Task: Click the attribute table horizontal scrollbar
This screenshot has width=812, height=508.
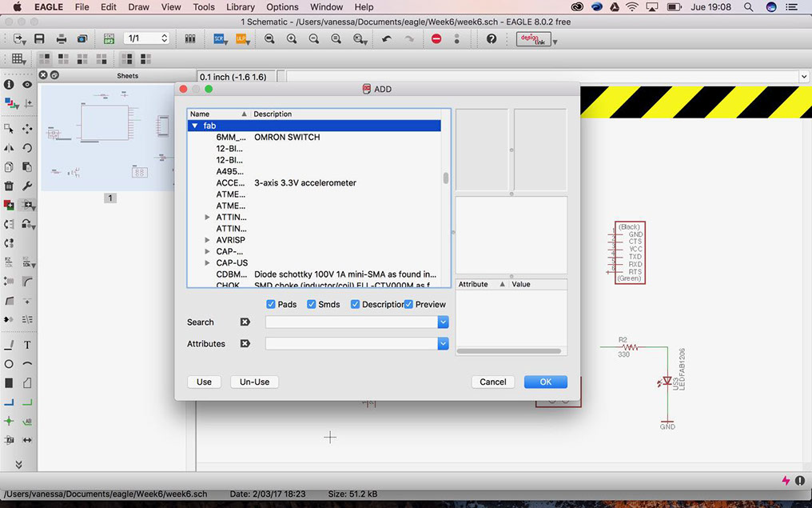Action: [x=509, y=351]
